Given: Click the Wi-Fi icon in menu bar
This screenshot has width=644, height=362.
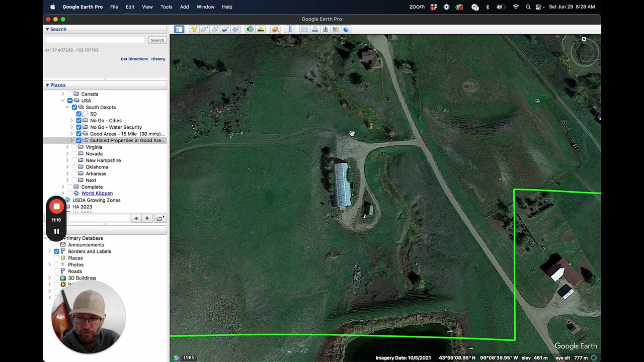Looking at the screenshot, I should coord(516,7).
